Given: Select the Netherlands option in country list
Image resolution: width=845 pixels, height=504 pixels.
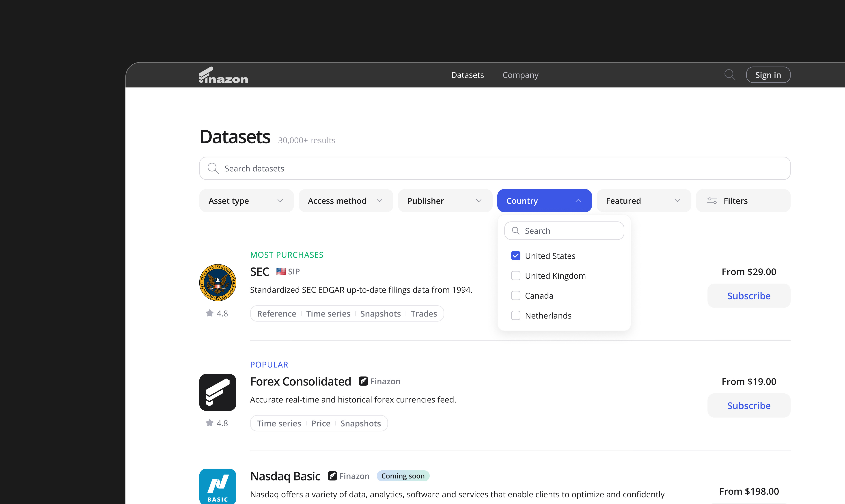Looking at the screenshot, I should tap(515, 315).
